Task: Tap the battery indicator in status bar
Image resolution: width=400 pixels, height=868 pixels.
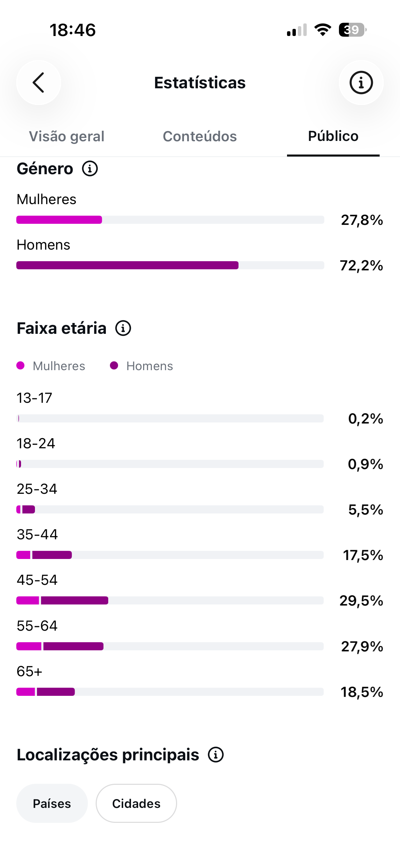Action: coord(353,30)
